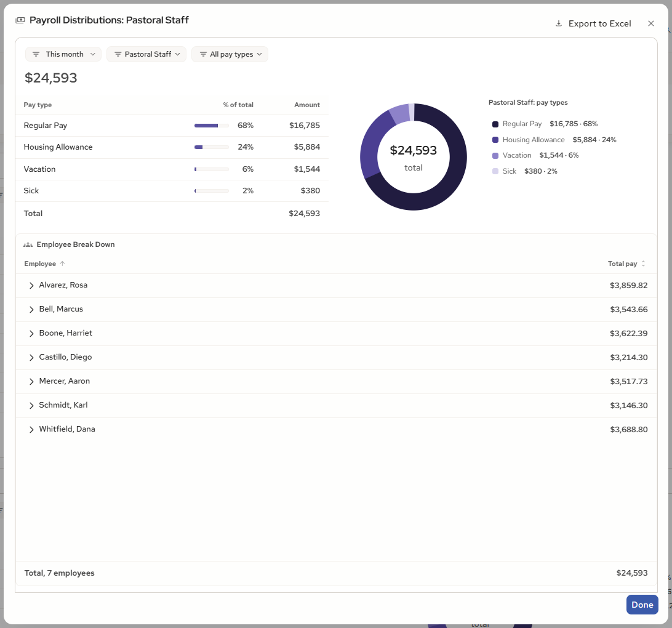Click the filter icon in Pastoral Staff

coord(118,54)
